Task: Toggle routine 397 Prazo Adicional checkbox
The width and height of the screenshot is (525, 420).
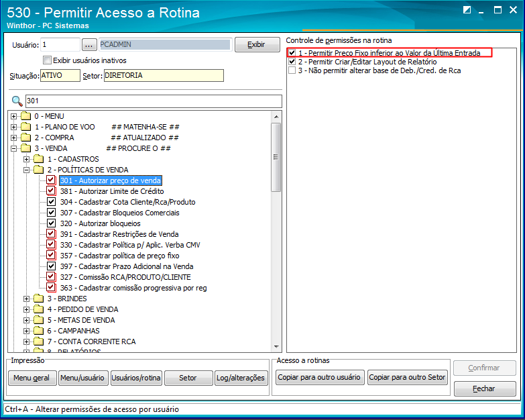Action: (x=51, y=266)
